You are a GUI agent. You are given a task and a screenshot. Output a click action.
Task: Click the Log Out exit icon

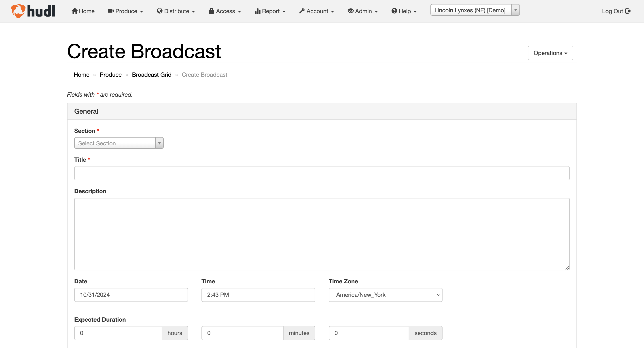pyautogui.click(x=629, y=11)
